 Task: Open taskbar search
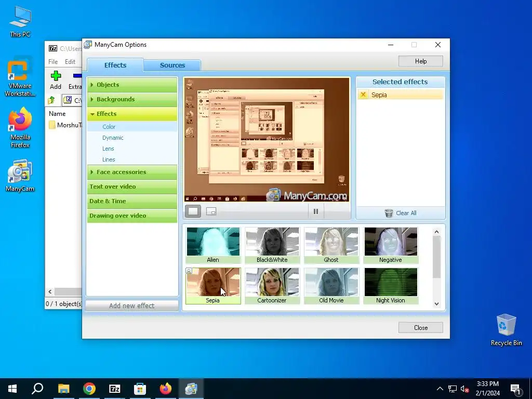[x=37, y=389]
